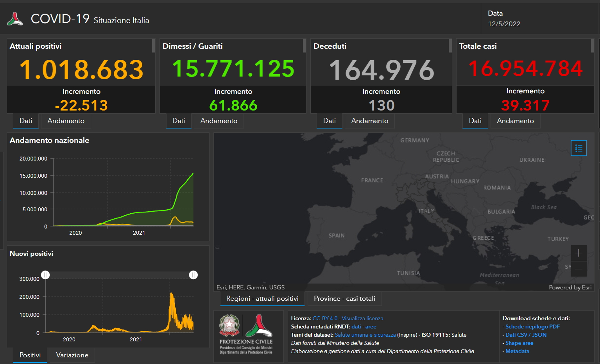
Task: Open the RNDT metadata aree link
Action: (x=371, y=327)
